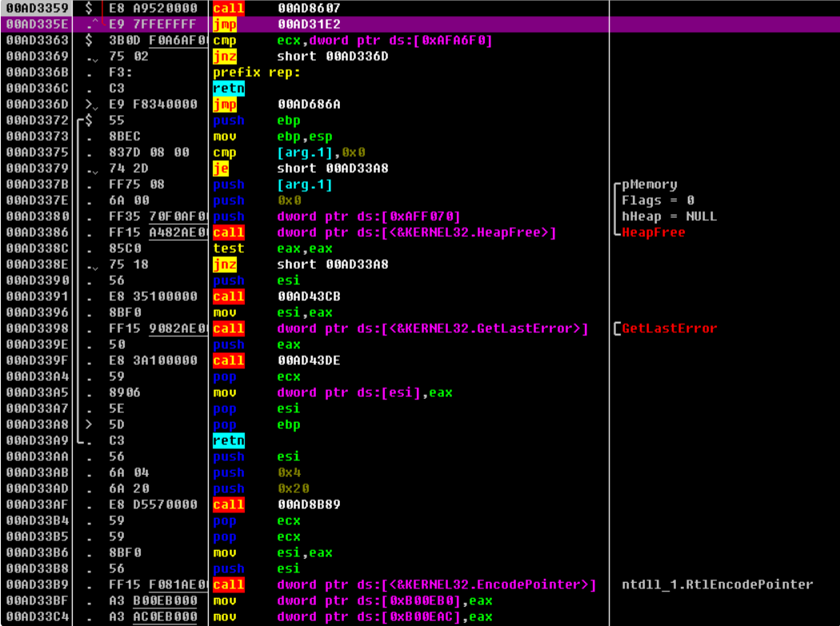840x626 pixels.
Task: Click the cmp [arg.1],0x0 instruction
Action: (x=320, y=152)
